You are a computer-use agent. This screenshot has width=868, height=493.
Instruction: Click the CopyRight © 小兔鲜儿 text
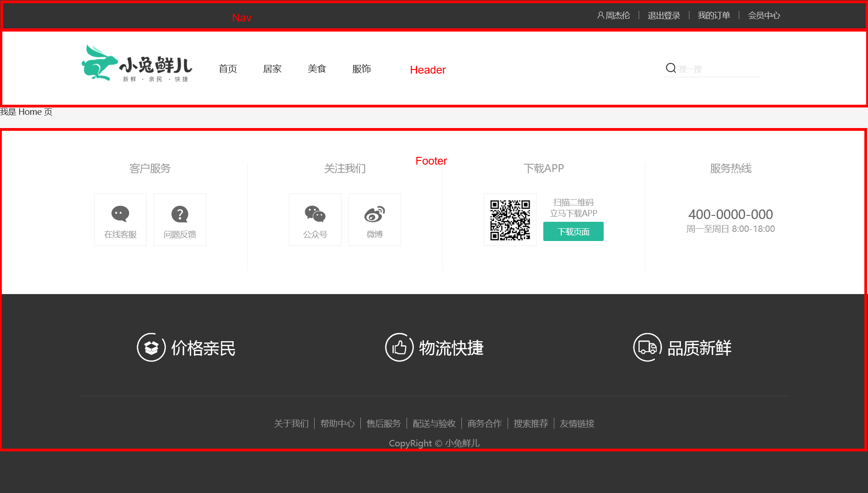434,443
